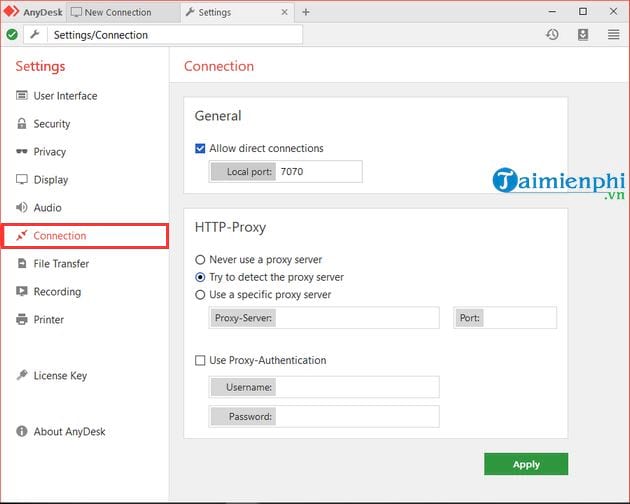630x504 pixels.
Task: Click the green Apply button
Action: 526,464
